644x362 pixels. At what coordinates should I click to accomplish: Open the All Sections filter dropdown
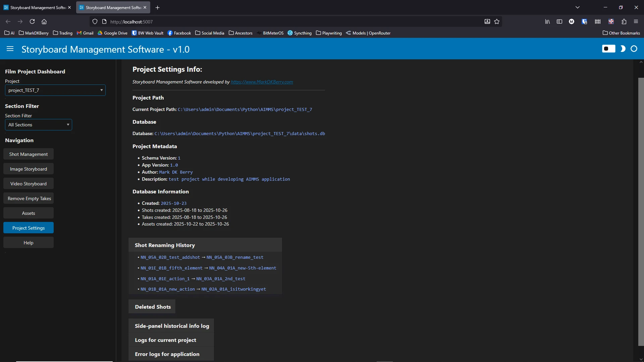tap(39, 125)
